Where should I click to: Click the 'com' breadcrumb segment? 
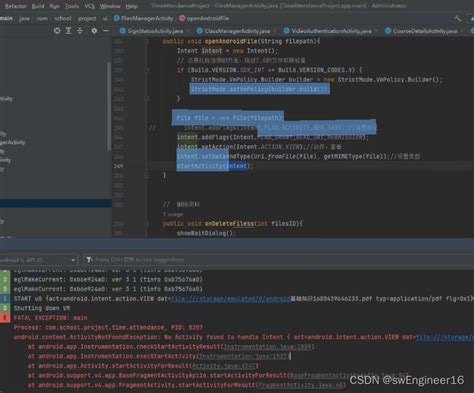pos(42,18)
